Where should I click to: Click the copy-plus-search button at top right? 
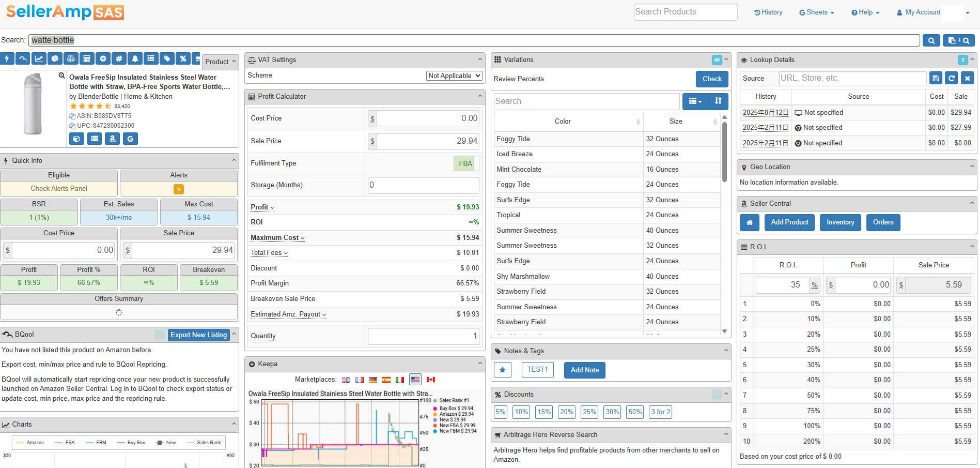click(x=959, y=40)
